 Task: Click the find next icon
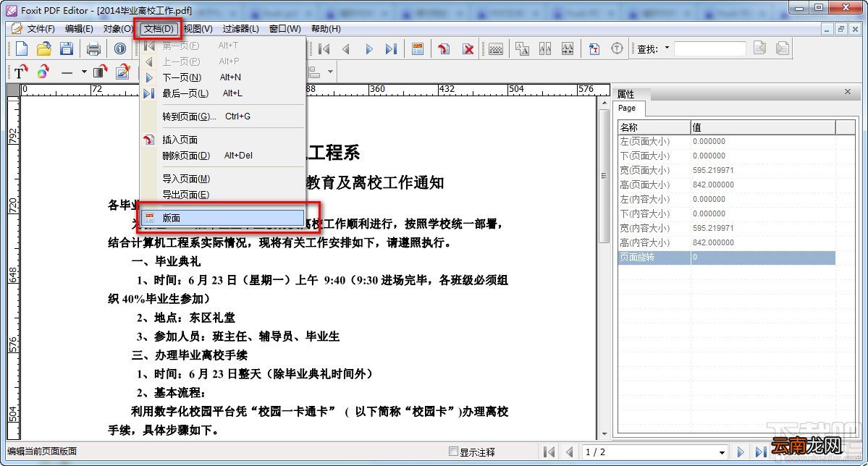point(782,48)
